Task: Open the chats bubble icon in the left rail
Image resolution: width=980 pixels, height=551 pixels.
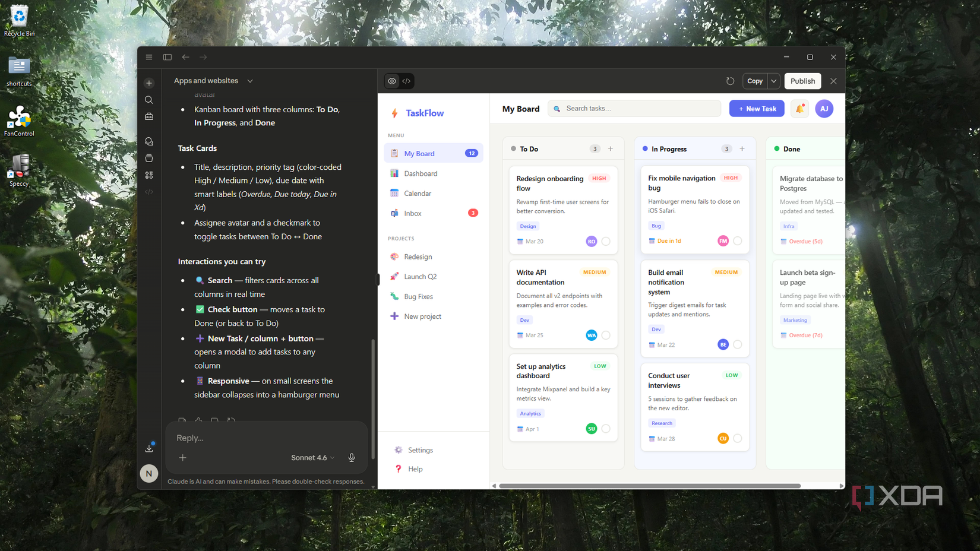Action: [x=149, y=141]
